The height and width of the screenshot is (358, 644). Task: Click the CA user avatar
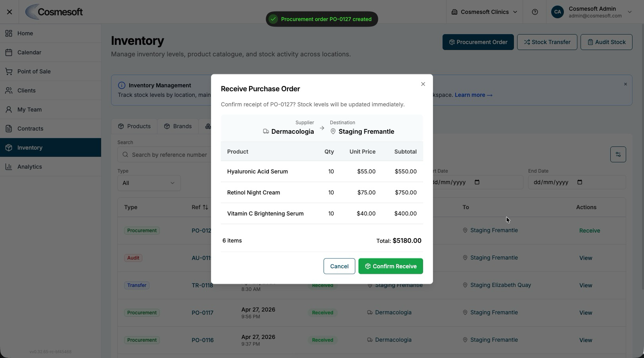558,12
